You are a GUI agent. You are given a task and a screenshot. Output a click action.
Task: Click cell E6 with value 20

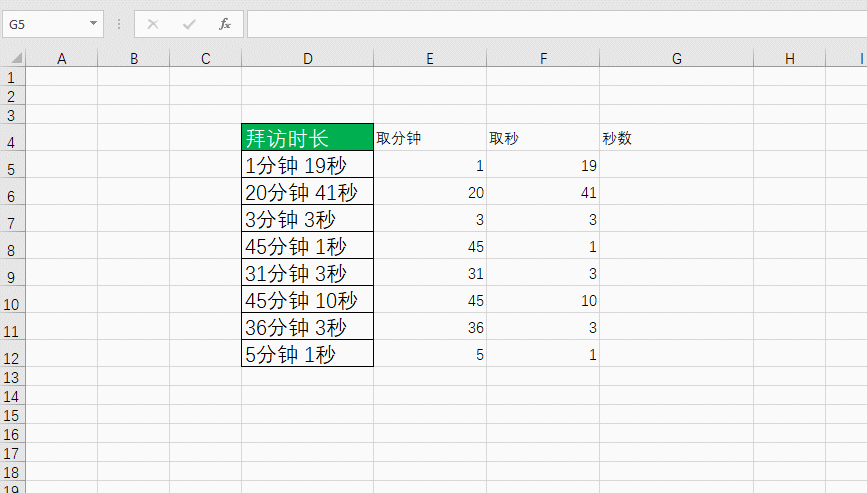tap(430, 192)
